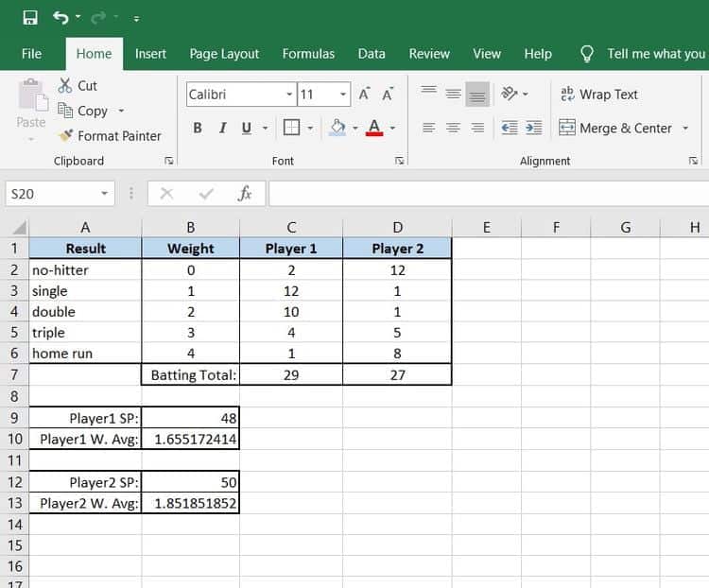Screen dimensions: 709x588
Task: Click the Insert Function fx icon
Action: click(x=245, y=194)
